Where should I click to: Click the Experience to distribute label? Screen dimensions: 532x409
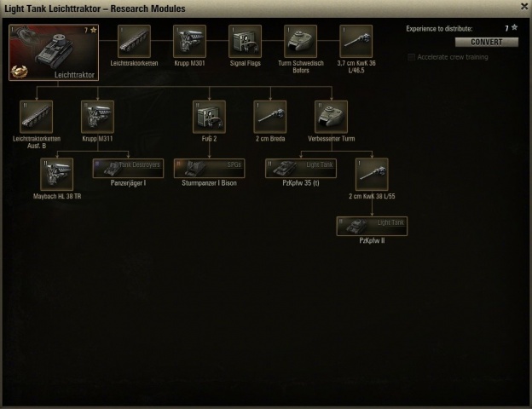pyautogui.click(x=439, y=29)
